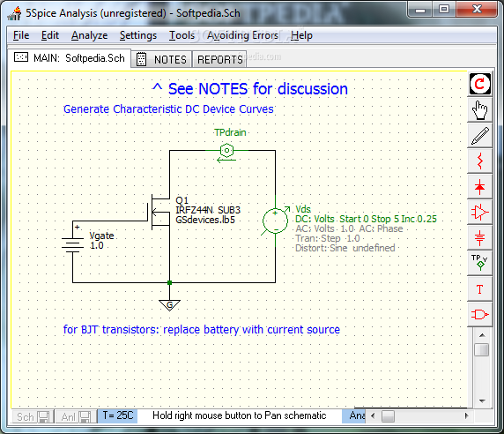The height and width of the screenshot is (434, 504).
Task: Click the 'See NOTES for discussion' text
Action: (x=250, y=89)
